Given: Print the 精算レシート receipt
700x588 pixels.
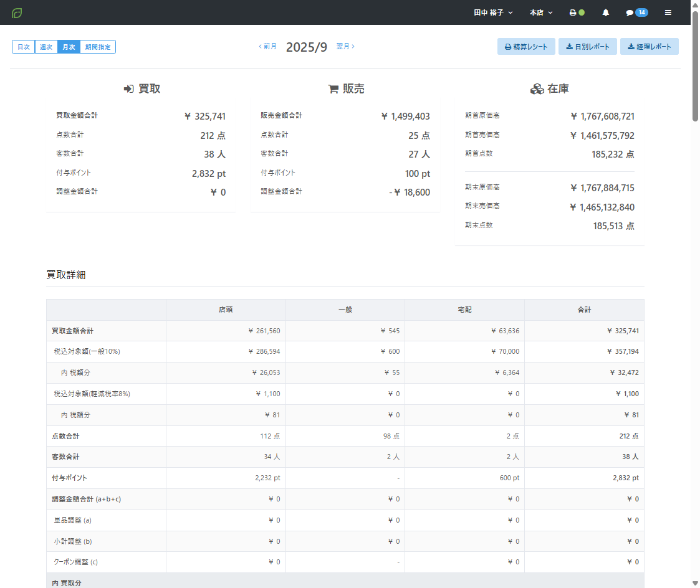Looking at the screenshot, I should pyautogui.click(x=526, y=47).
